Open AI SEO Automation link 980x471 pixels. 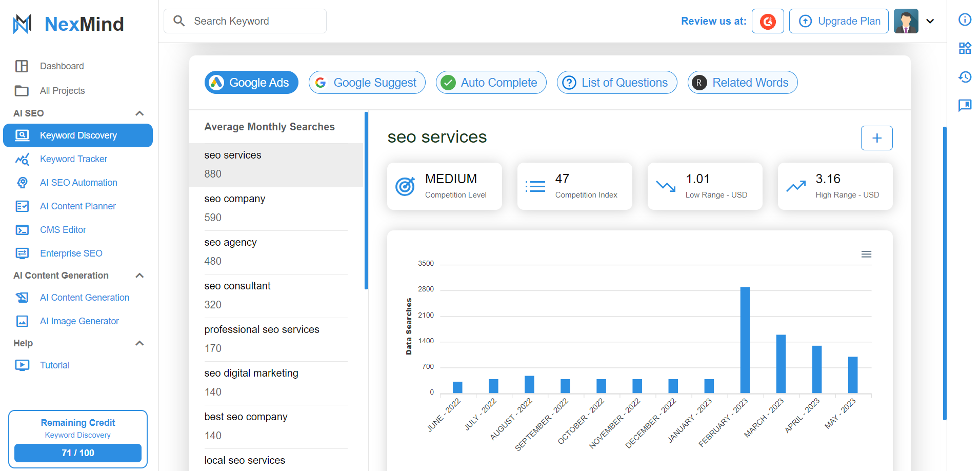[x=78, y=183]
